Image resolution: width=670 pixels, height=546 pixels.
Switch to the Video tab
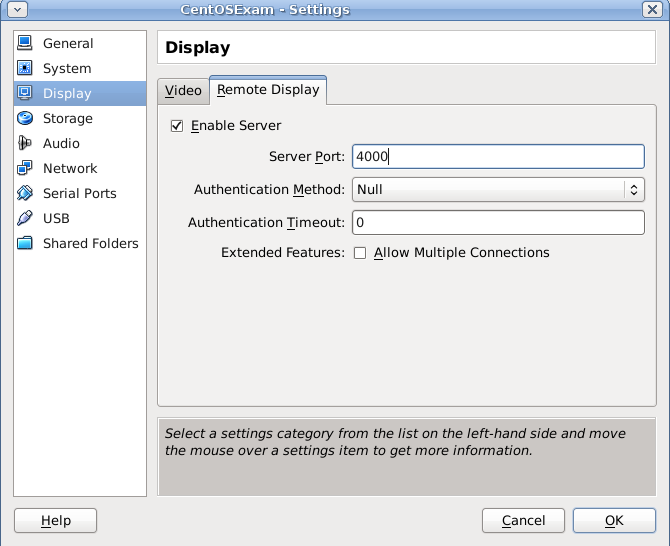coord(183,90)
